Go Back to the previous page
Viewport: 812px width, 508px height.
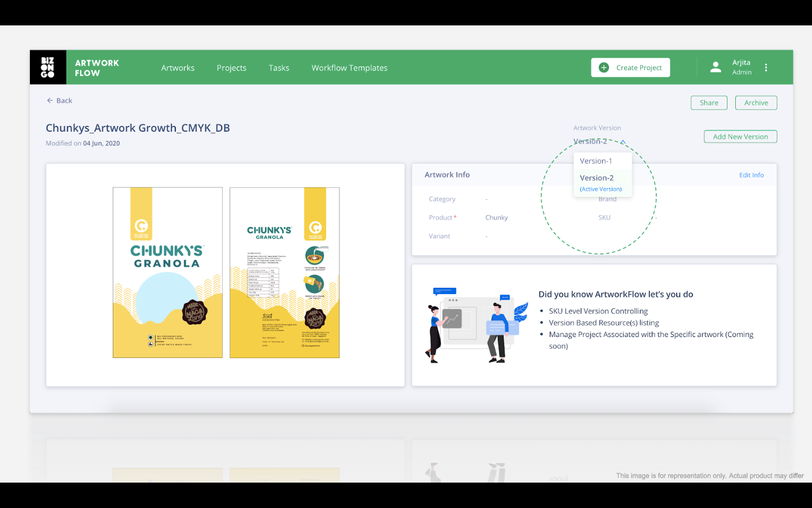pos(59,100)
